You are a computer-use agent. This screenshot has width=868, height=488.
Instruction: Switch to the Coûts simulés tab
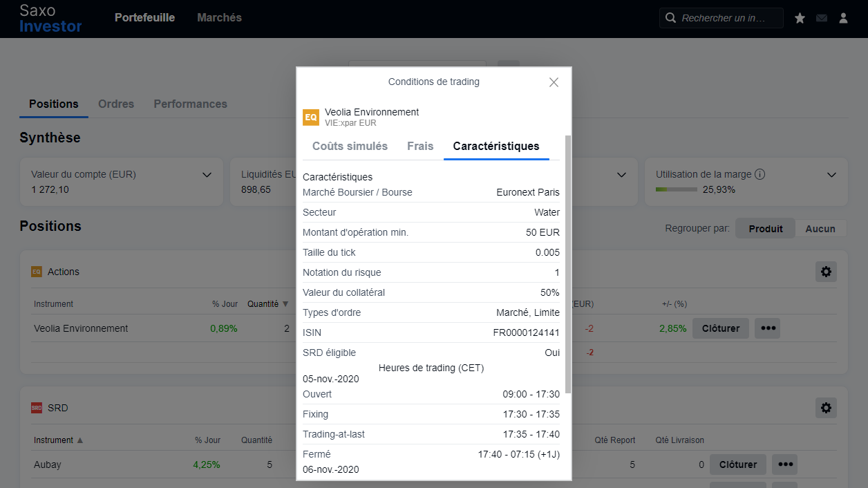click(350, 146)
